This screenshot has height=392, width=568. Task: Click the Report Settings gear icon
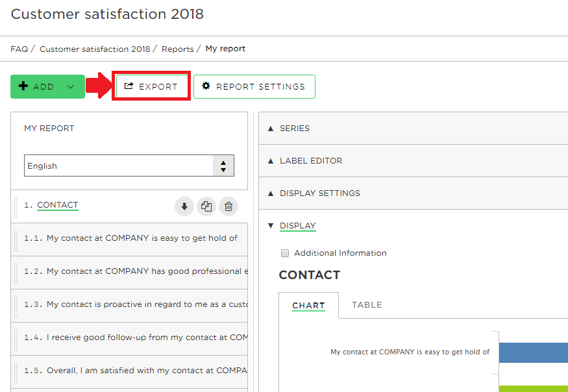click(x=206, y=86)
